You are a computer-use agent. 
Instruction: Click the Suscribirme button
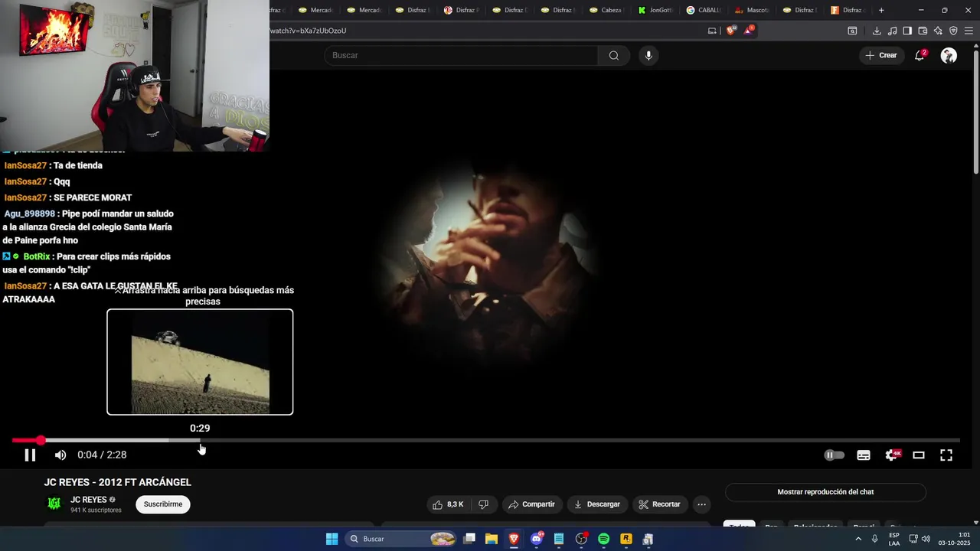click(x=163, y=504)
